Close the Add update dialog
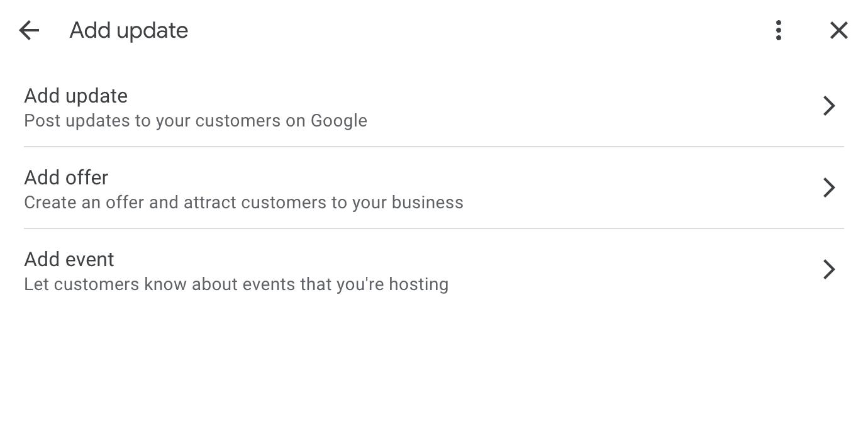Viewport: 868px width, 443px height. pos(838,30)
